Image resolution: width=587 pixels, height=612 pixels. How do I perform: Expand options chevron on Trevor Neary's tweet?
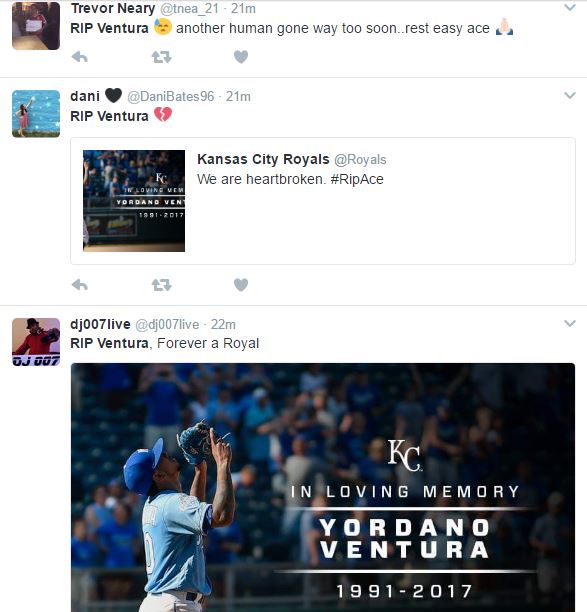click(570, 7)
